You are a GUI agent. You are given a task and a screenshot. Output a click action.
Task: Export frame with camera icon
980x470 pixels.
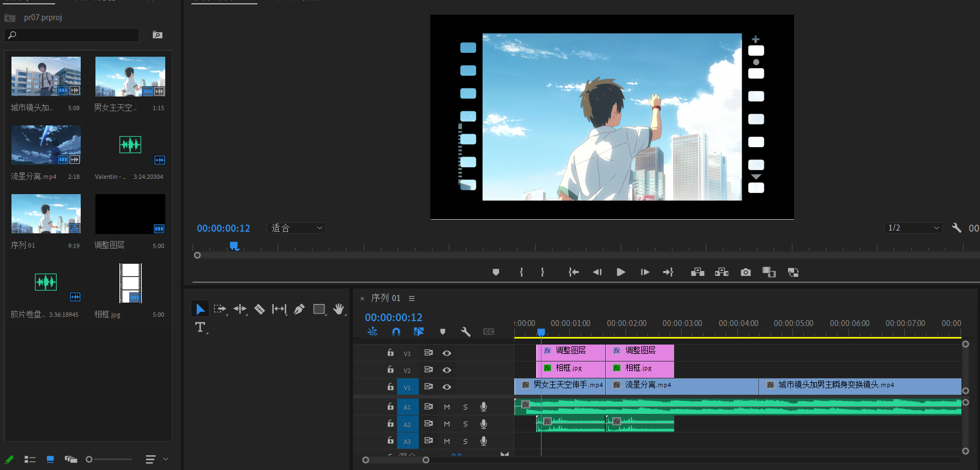point(745,272)
